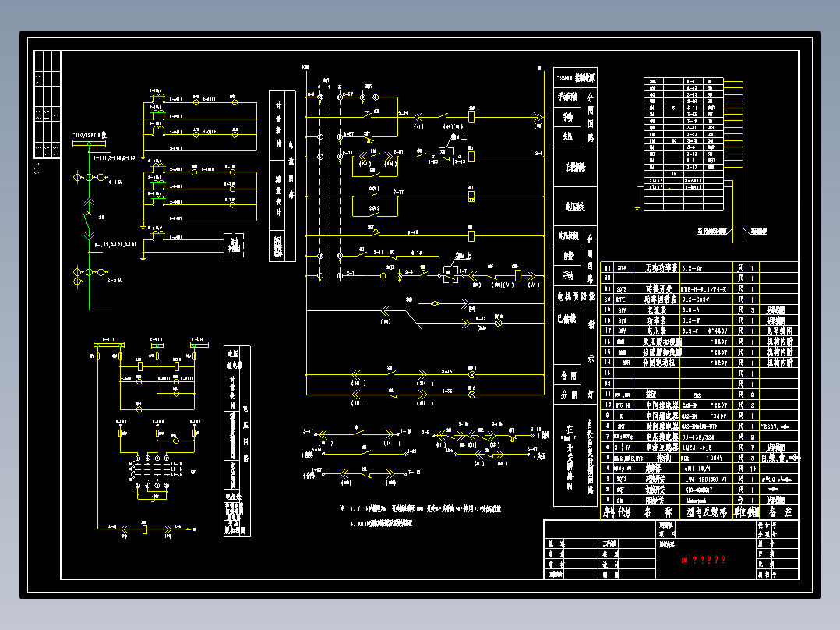
Task: Click terminal table cell showing '16'
Action: pyautogui.click(x=673, y=174)
